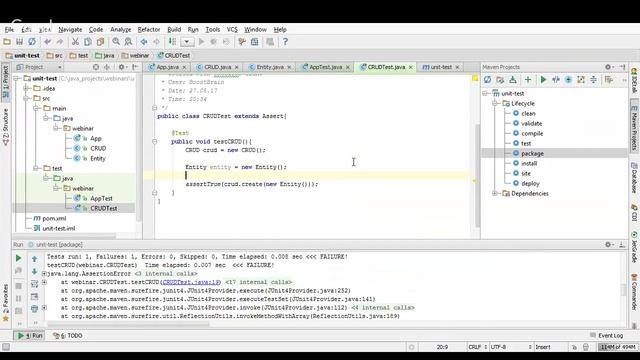Click Run Maven Build green arrow
Screen dimensions: 640x360
point(543,80)
